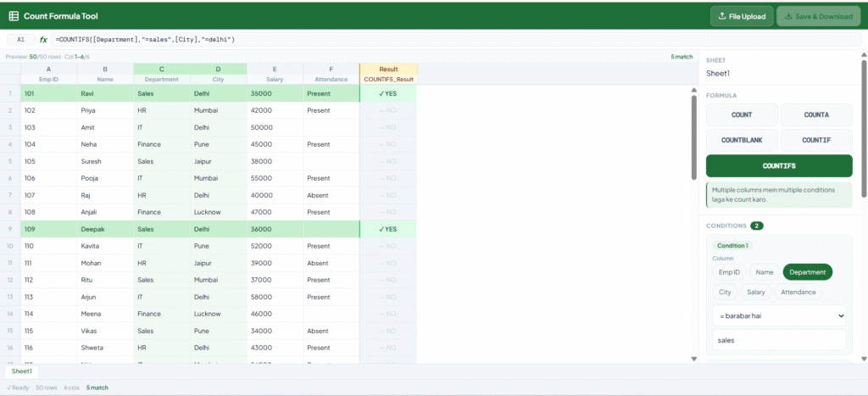The width and height of the screenshot is (868, 396).
Task: Click the Emp ID cell '110'
Action: pyautogui.click(x=48, y=246)
